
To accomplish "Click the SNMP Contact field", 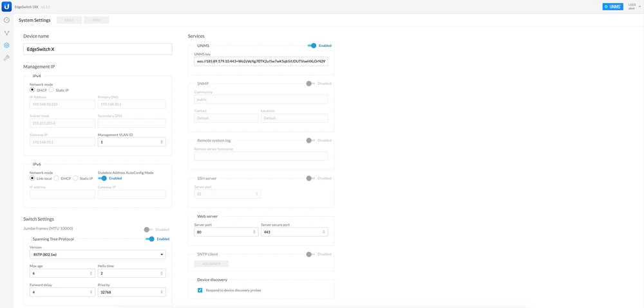I will [x=226, y=118].
